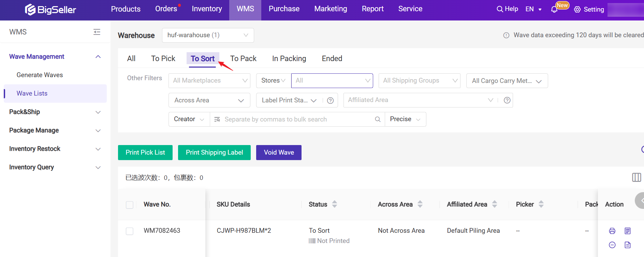Check the box for wave WM7082463
This screenshot has width=644, height=257.
pyautogui.click(x=130, y=231)
